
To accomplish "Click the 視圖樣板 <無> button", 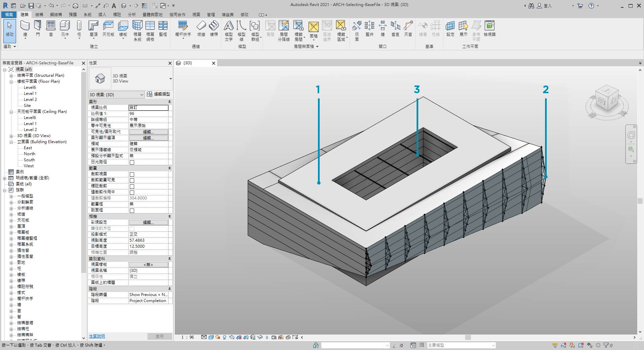I will pyautogui.click(x=149, y=265).
